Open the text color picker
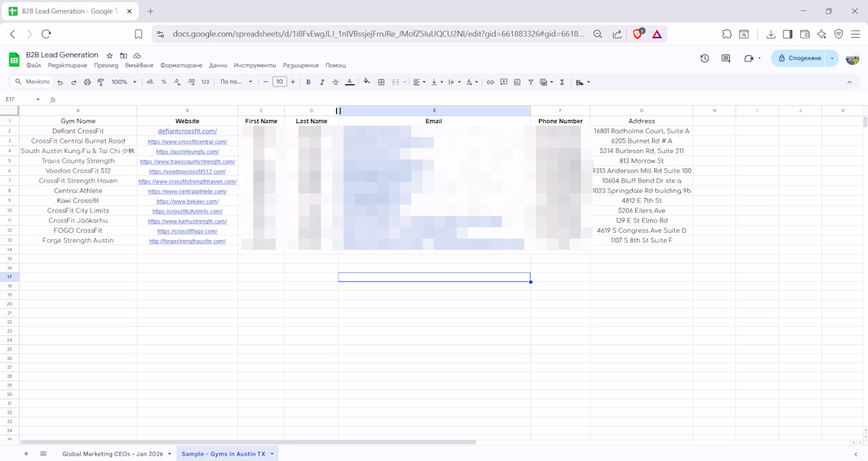This screenshot has width=868, height=461. click(x=350, y=82)
